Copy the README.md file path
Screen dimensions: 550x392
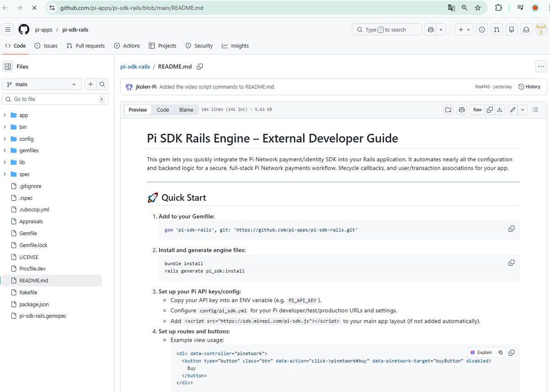pos(200,66)
